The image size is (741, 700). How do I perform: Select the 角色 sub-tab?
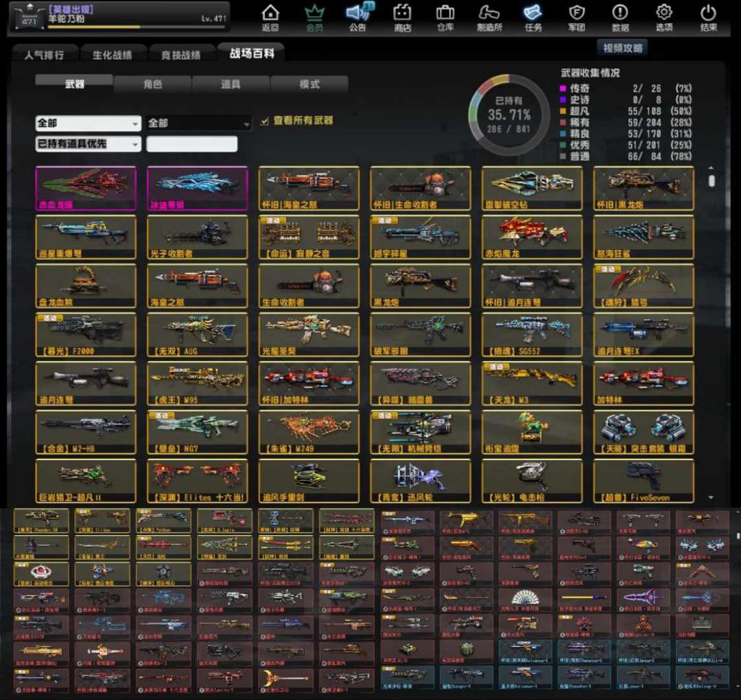click(153, 84)
